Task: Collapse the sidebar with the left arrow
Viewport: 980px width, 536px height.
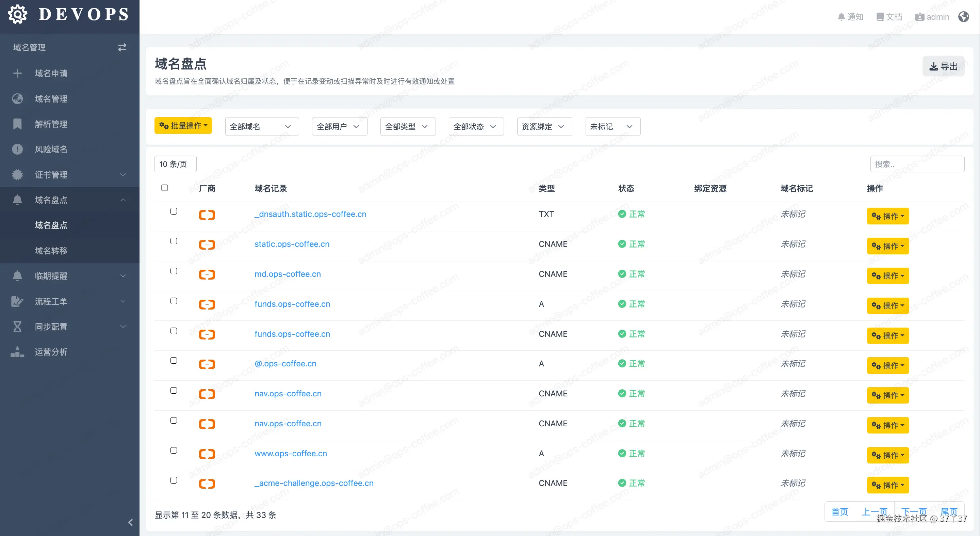Action: click(130, 522)
